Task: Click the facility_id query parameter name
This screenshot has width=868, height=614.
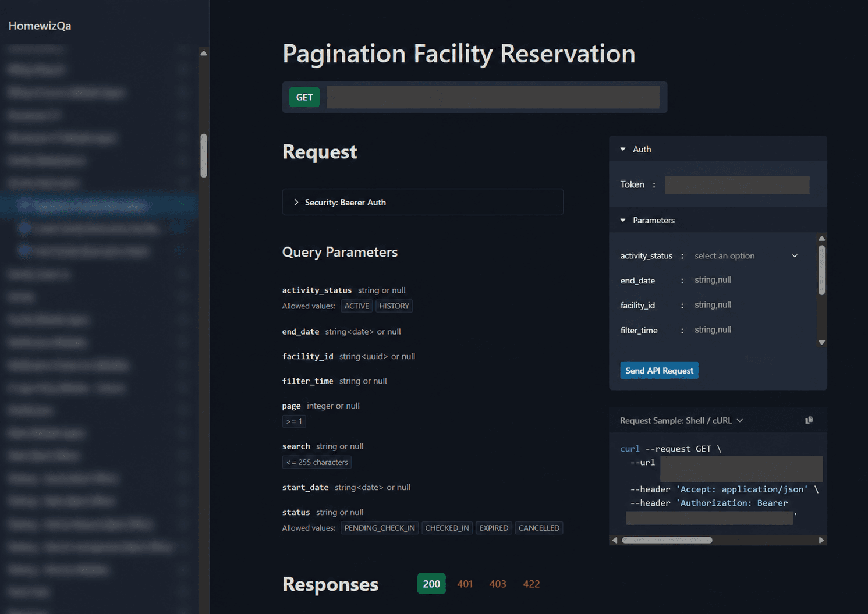Action: [x=307, y=356]
